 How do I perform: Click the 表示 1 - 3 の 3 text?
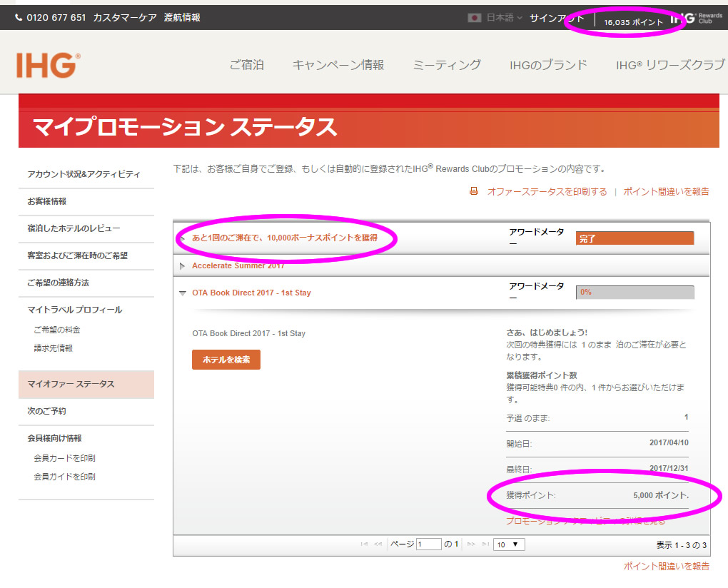[x=681, y=545]
